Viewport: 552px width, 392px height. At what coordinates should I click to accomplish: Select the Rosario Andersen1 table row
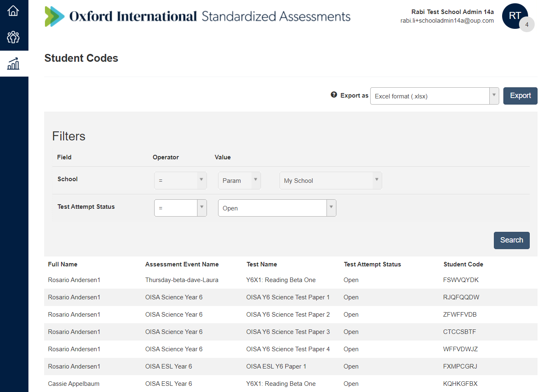coord(74,280)
